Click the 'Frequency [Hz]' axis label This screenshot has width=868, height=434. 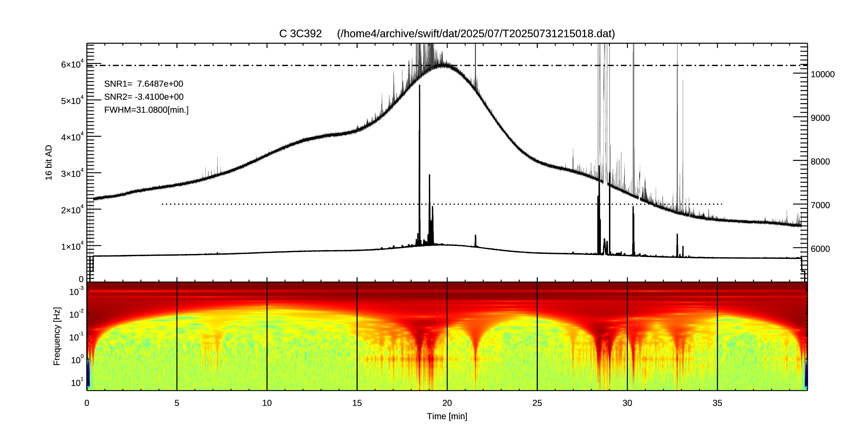click(x=57, y=336)
